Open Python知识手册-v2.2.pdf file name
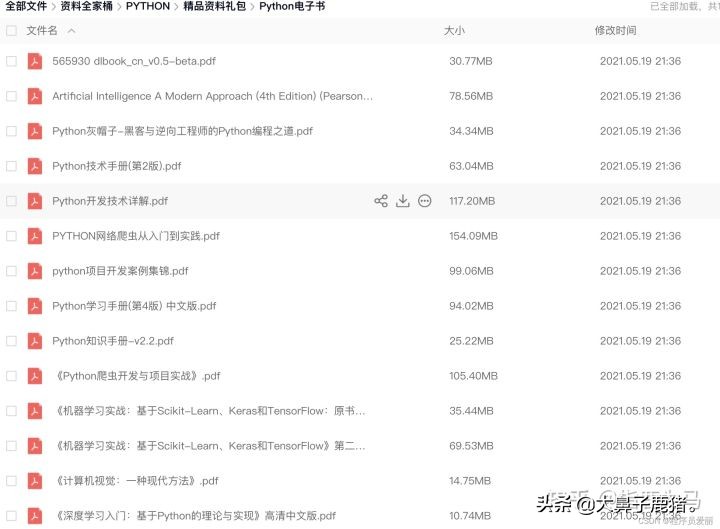 pos(112,341)
